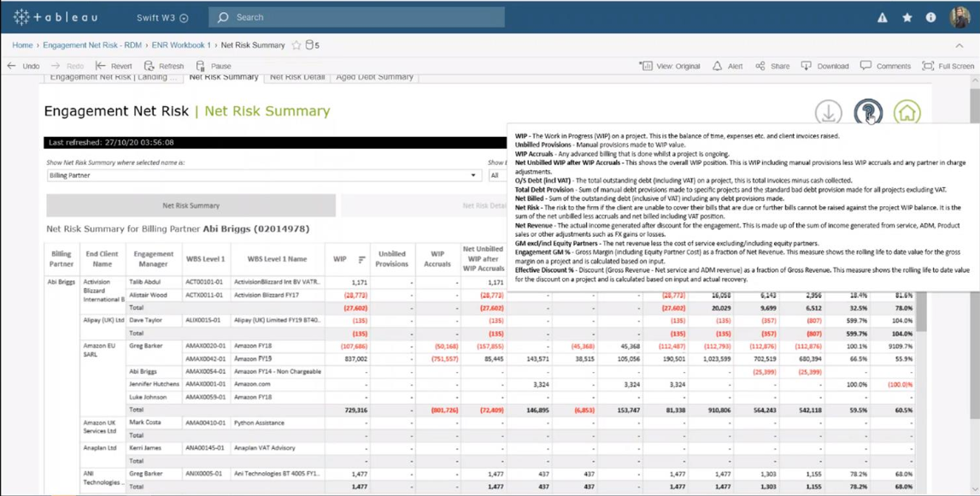This screenshot has height=496, width=980.
Task: Open the Aged Debt Summary tab
Action: [x=376, y=74]
